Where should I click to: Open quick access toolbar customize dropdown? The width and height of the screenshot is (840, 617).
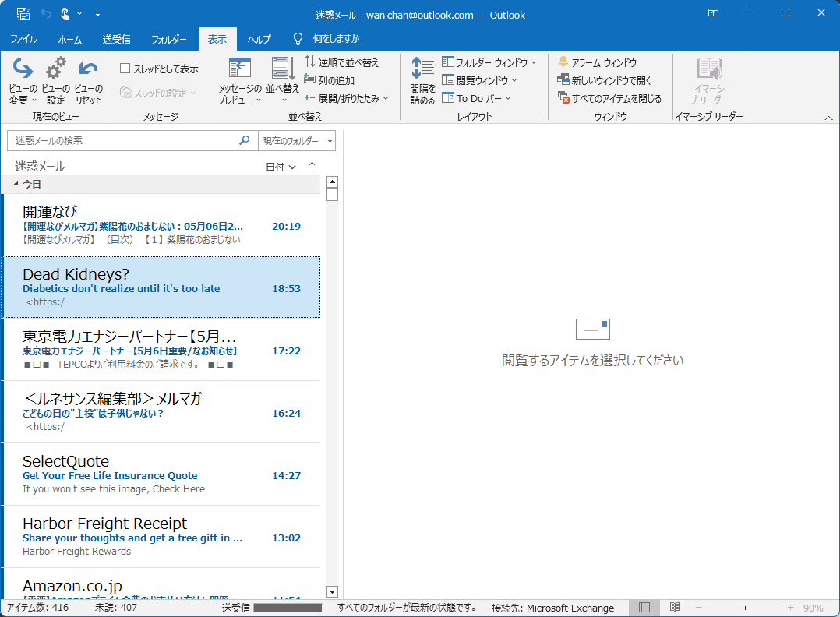click(97, 14)
